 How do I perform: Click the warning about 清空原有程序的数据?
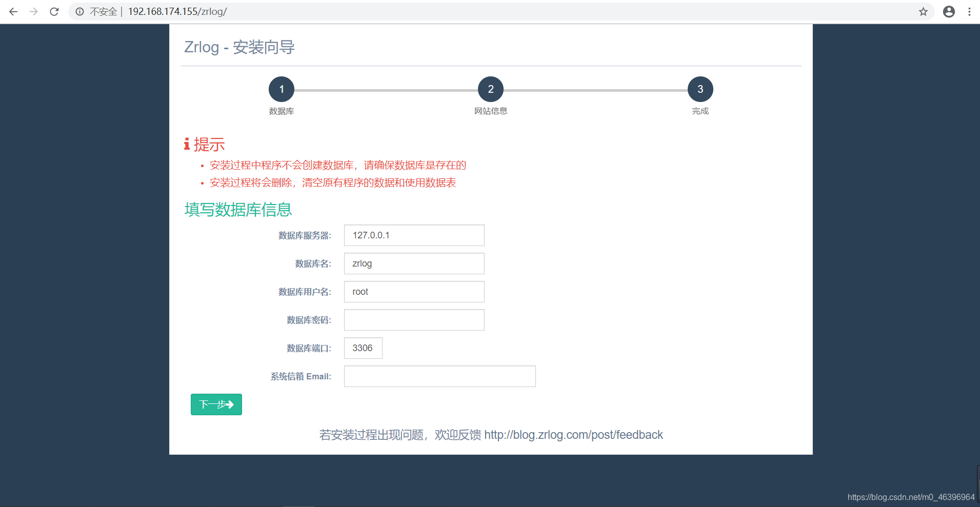coord(333,182)
